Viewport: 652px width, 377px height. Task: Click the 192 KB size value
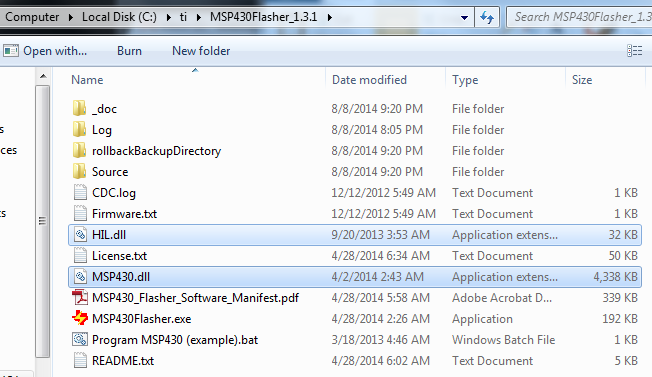(620, 319)
